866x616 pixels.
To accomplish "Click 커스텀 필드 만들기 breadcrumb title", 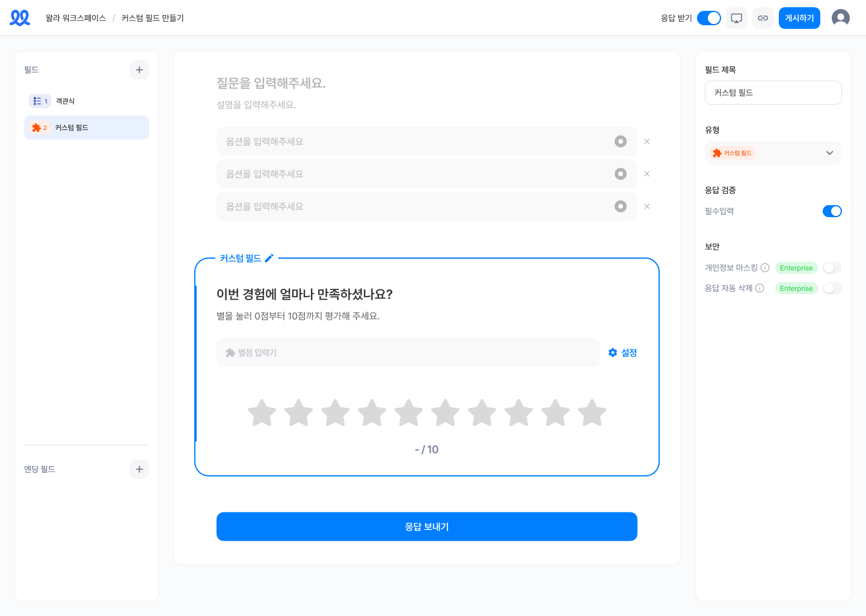I will click(x=153, y=18).
